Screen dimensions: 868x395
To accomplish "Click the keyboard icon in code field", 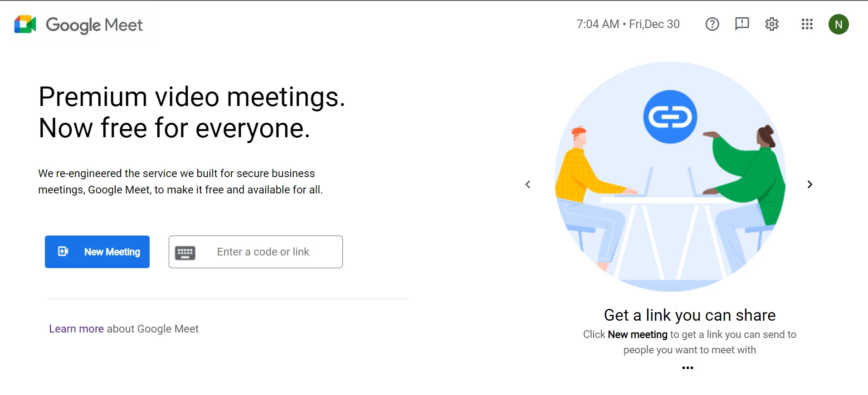I will coord(185,252).
